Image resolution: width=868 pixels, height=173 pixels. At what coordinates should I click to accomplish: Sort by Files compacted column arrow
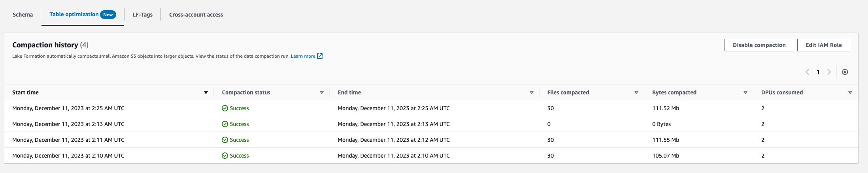tap(636, 92)
